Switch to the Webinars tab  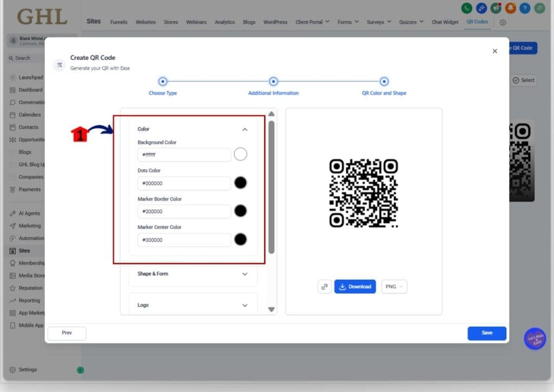pyautogui.click(x=196, y=22)
